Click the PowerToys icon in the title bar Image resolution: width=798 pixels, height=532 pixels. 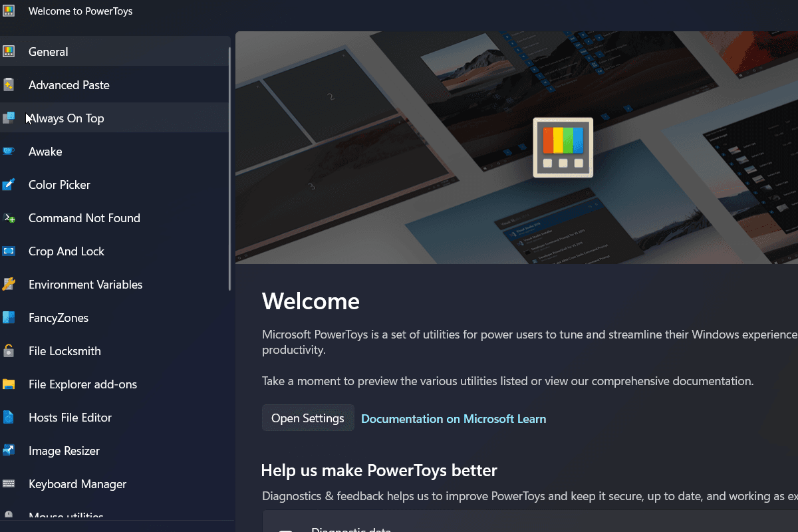(x=8, y=11)
